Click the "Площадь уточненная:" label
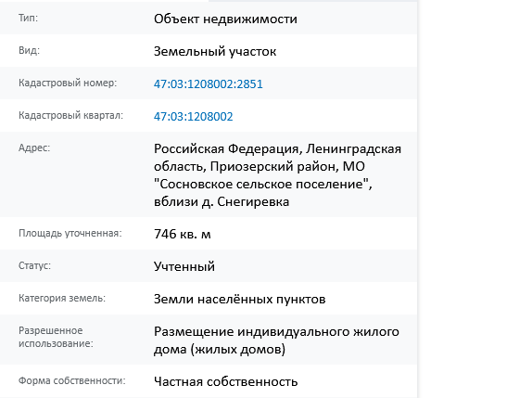Screen dimensions: 532x398 tap(70, 233)
